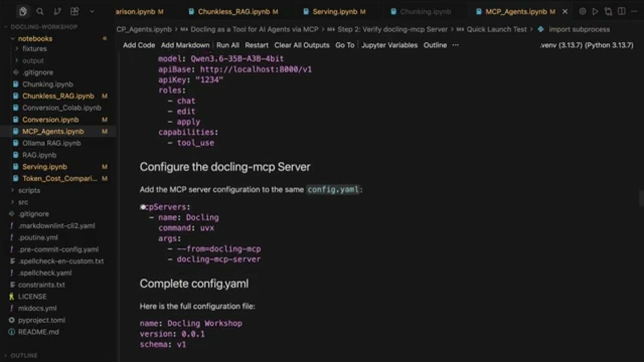The width and height of the screenshot is (644, 362).
Task: Open README.md file
Action: [38, 332]
